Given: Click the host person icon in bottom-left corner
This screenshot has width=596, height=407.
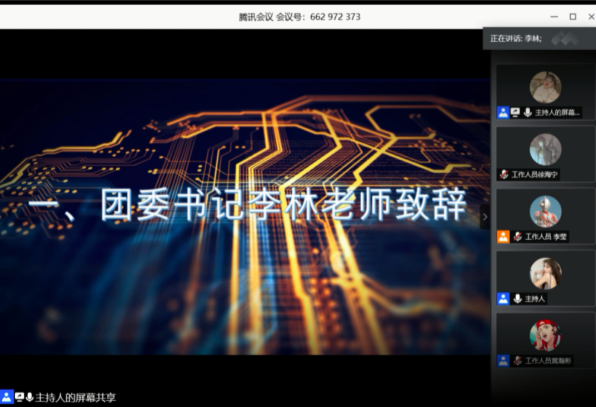Looking at the screenshot, I should (x=6, y=397).
